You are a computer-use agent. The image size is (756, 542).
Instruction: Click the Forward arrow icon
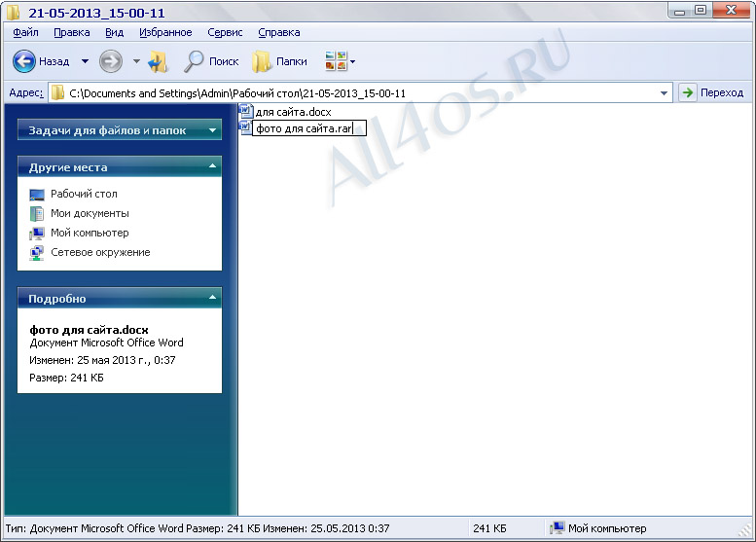(x=110, y=61)
